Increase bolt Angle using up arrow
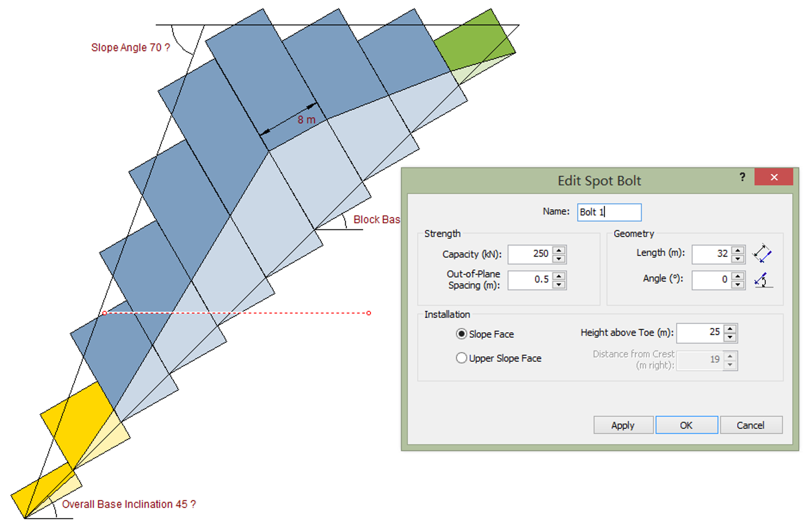 (738, 276)
